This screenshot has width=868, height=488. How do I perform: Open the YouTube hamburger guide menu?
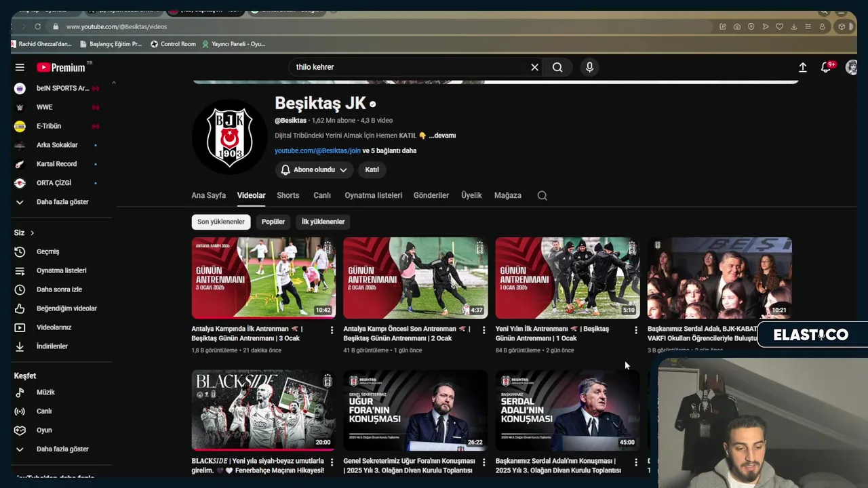20,67
